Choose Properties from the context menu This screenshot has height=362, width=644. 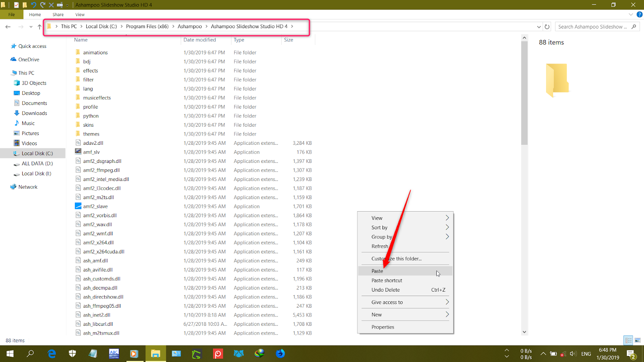[405, 327]
